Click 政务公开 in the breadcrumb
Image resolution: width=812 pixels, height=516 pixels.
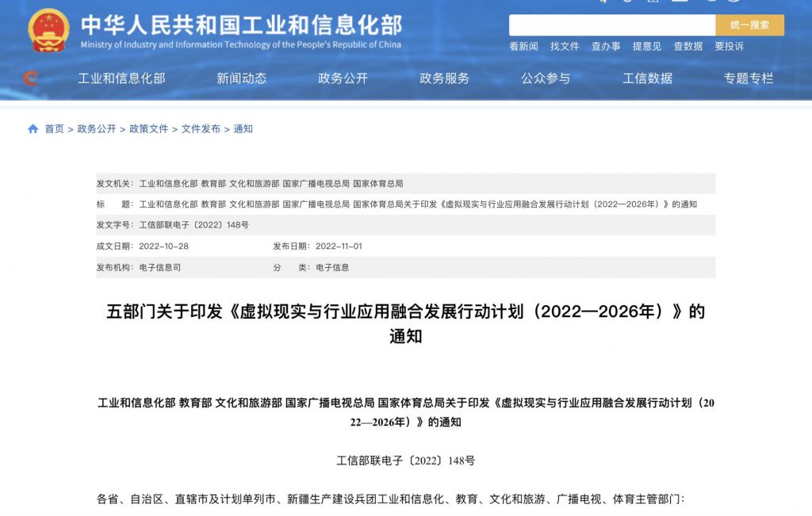(97, 129)
